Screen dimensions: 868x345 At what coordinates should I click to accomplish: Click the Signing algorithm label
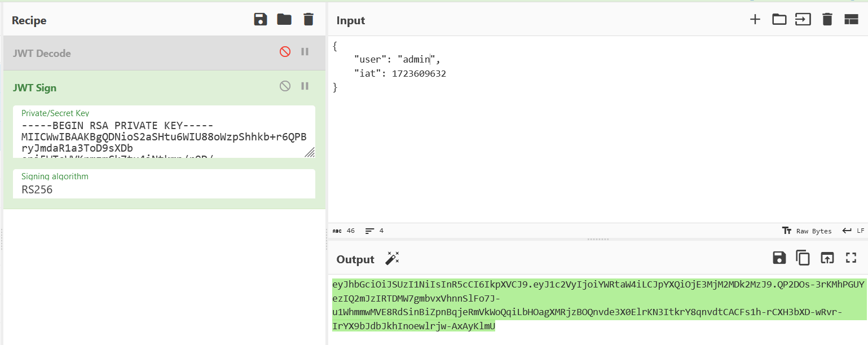coord(55,176)
